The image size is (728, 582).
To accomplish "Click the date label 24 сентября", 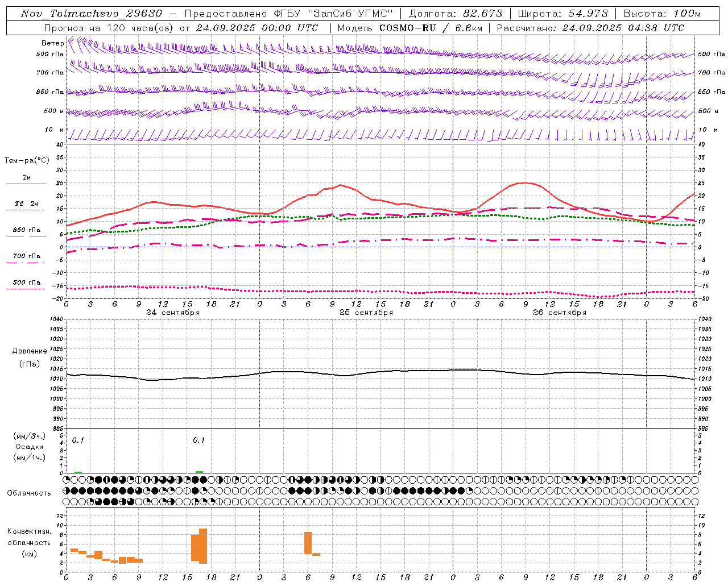I will (173, 313).
